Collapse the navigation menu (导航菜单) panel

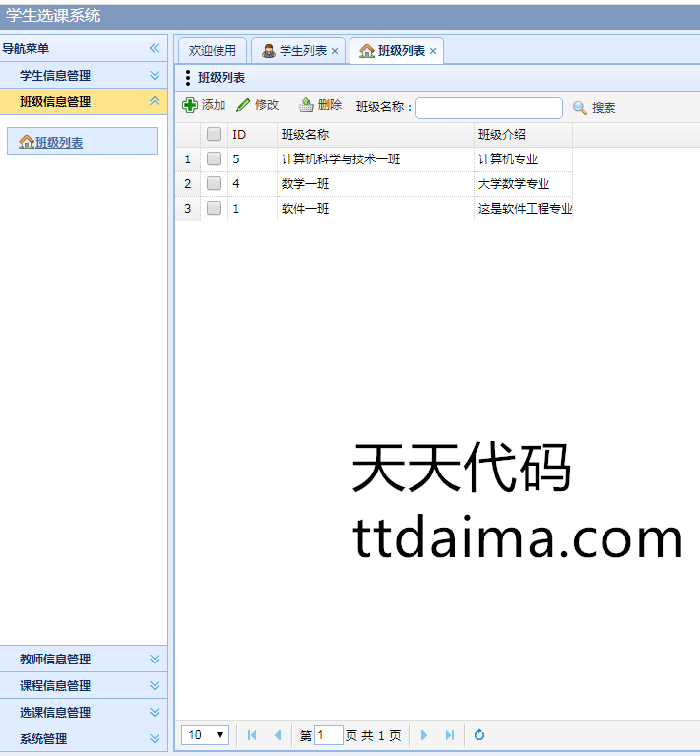tap(154, 48)
